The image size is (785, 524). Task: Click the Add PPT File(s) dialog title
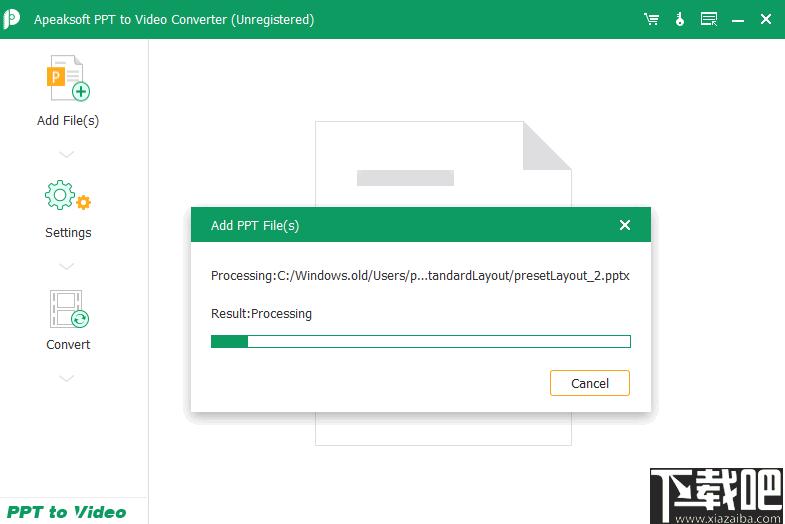pos(255,226)
